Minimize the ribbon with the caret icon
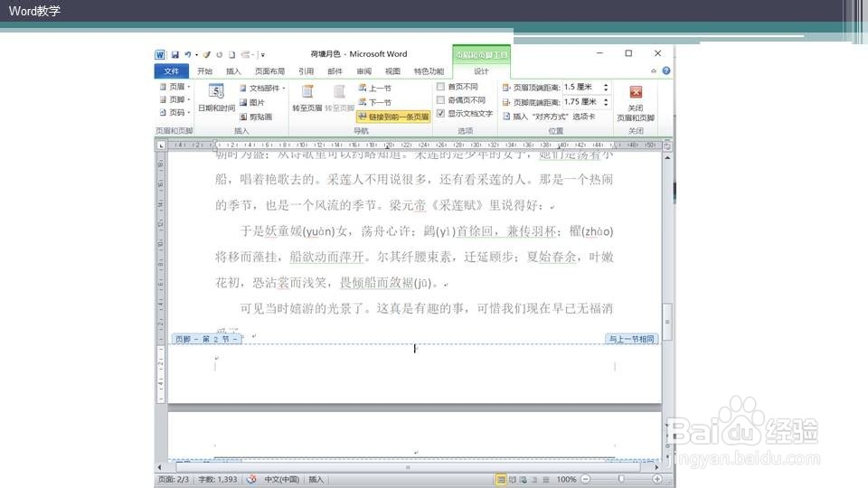The image size is (868, 488). [x=654, y=70]
